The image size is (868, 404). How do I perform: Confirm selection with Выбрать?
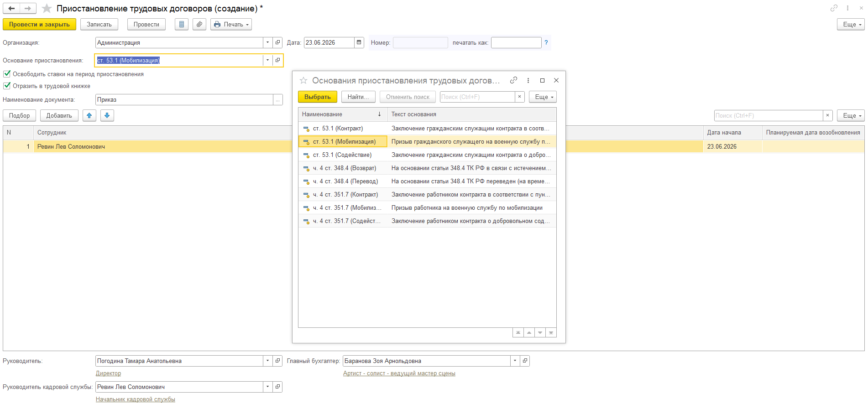coord(318,97)
